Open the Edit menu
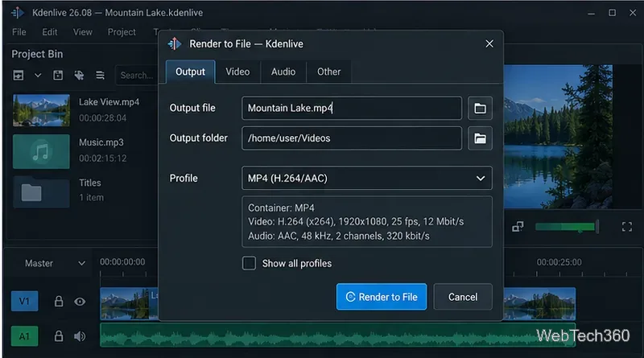 [50, 32]
